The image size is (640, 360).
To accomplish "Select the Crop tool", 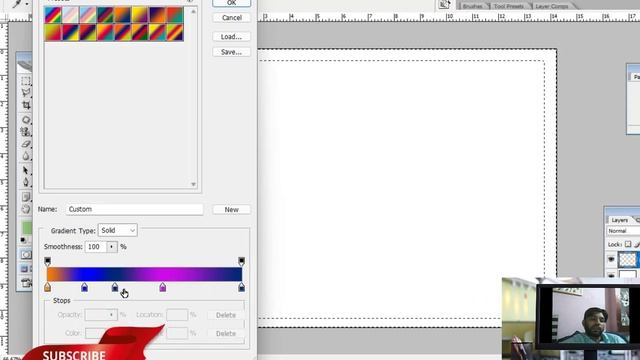I will [x=26, y=105].
